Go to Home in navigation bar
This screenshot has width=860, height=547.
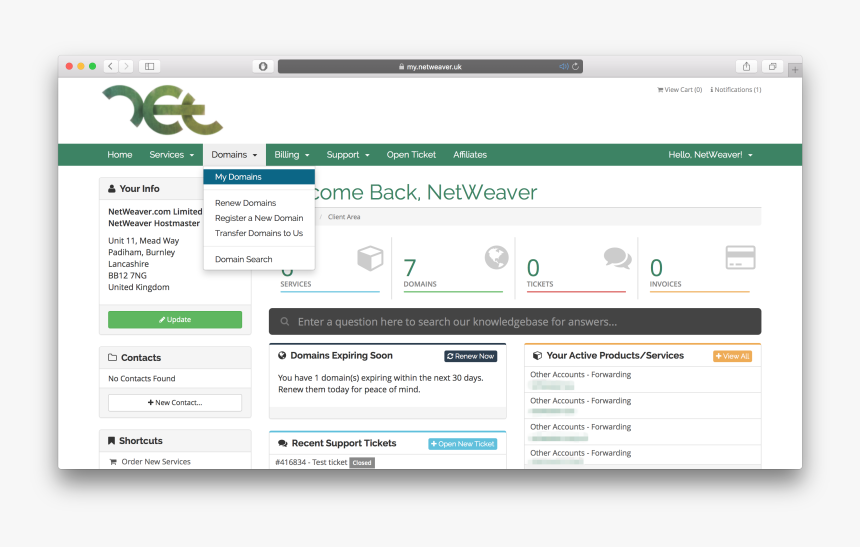[120, 155]
